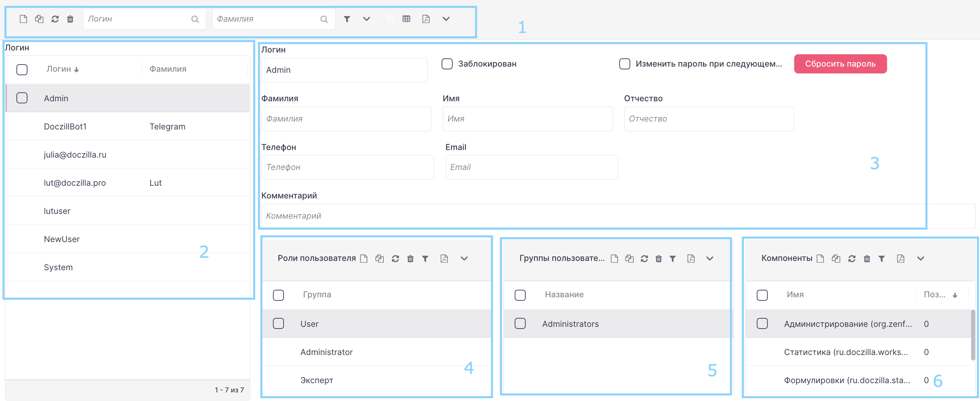Delete entry in Группы пользователя panel
Screen dimensions: 980x401
click(x=659, y=259)
